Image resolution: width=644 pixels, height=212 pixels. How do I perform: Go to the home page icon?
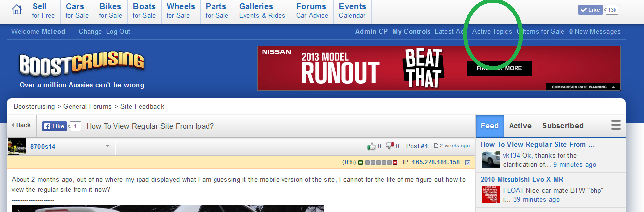17,9
